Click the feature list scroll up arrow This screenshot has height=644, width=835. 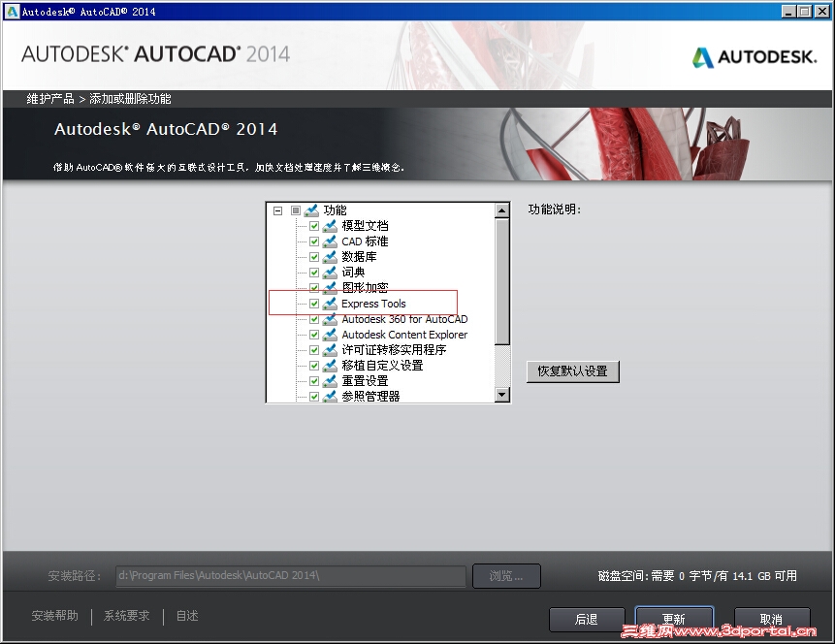pos(502,210)
